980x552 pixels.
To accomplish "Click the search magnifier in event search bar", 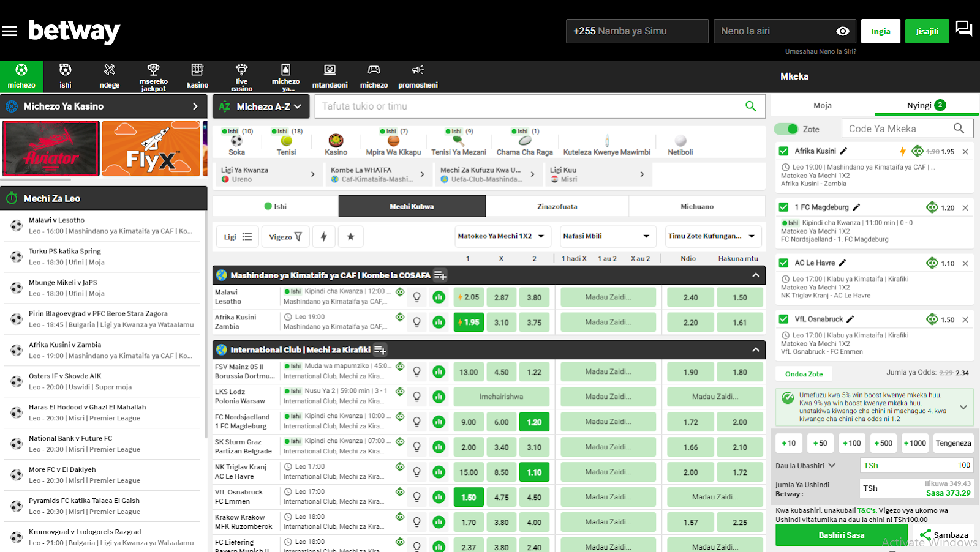I will tap(750, 106).
